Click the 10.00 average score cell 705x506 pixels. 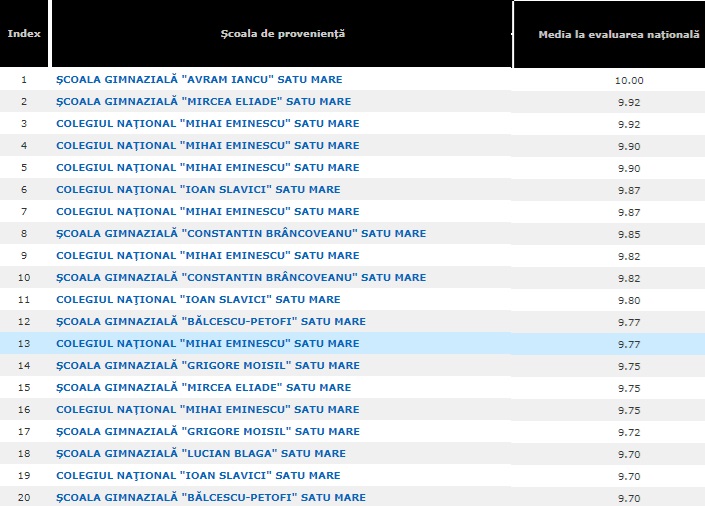click(x=630, y=80)
